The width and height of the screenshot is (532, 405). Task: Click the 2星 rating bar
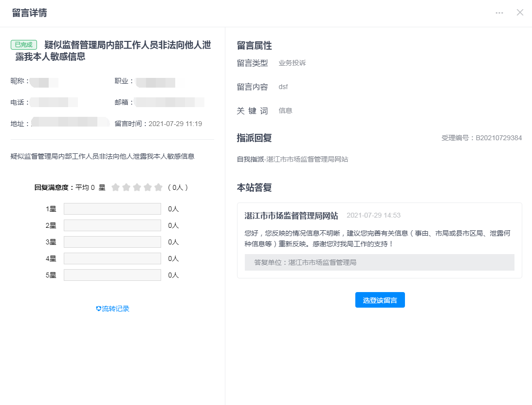coord(112,225)
